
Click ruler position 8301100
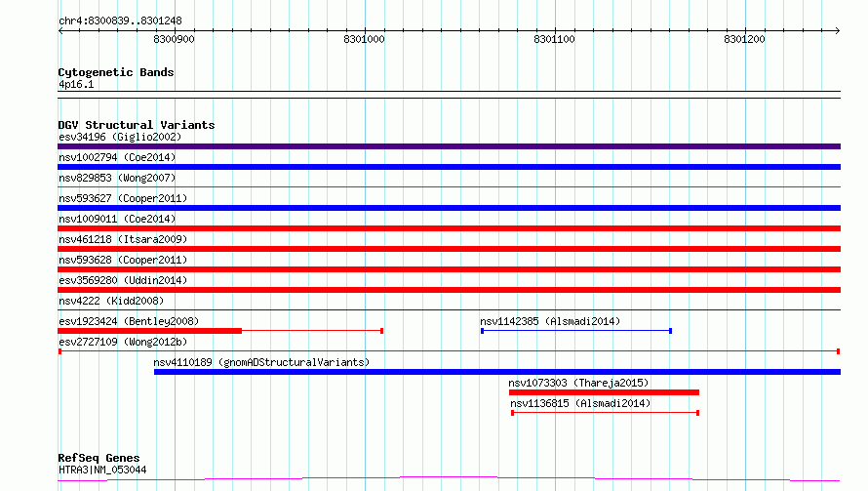pyautogui.click(x=554, y=39)
